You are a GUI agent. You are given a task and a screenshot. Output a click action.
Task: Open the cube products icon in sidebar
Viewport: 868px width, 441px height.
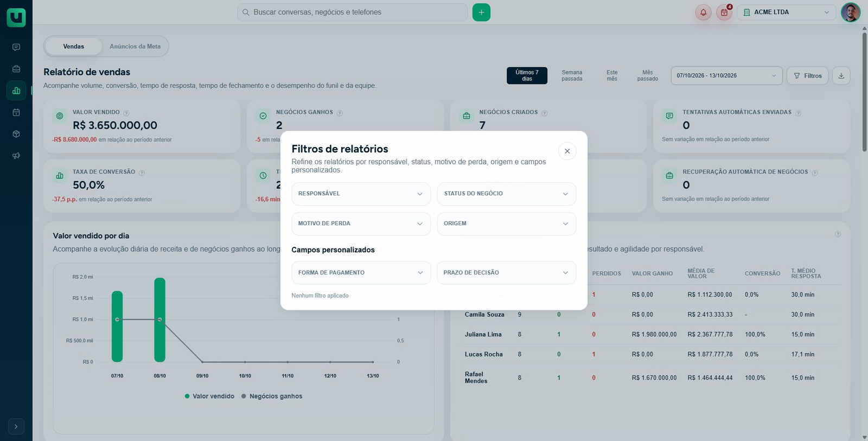tap(16, 134)
